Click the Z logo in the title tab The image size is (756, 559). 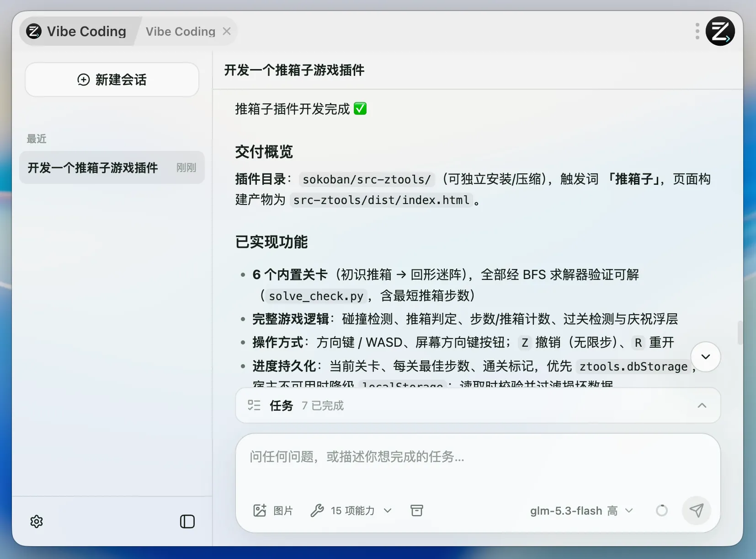(34, 32)
